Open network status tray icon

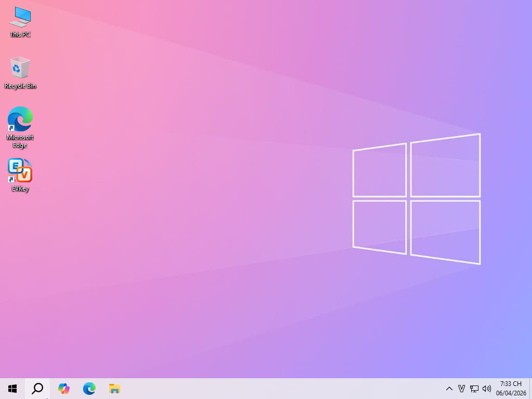pyautogui.click(x=474, y=389)
